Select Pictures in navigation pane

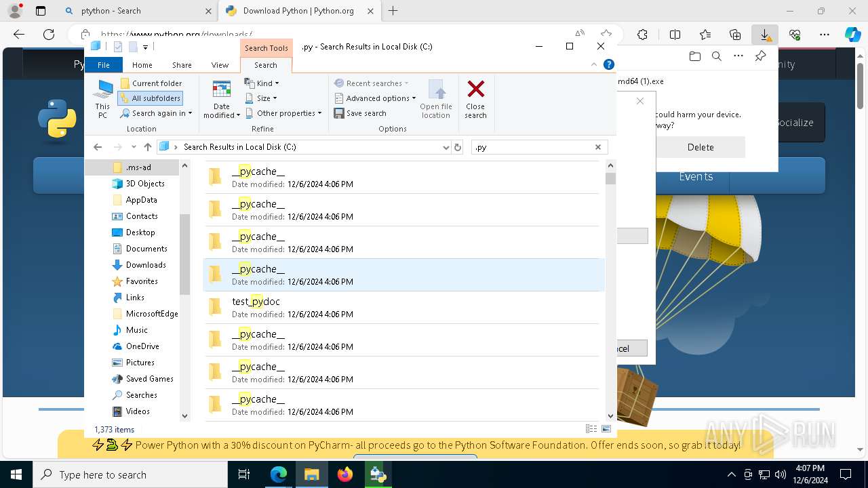(x=140, y=363)
